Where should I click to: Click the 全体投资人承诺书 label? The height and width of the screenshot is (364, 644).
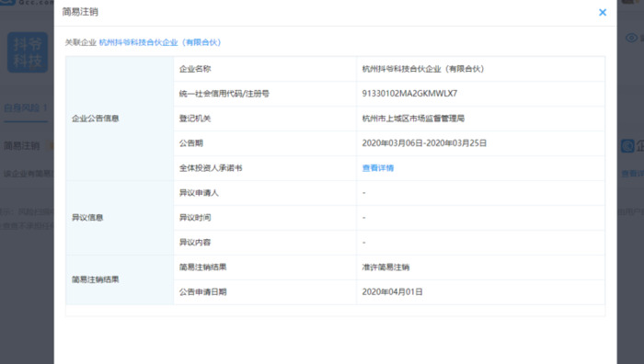211,168
